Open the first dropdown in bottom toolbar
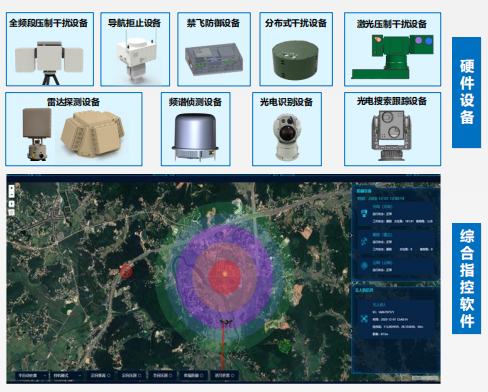The width and height of the screenshot is (488, 392). tap(32, 375)
